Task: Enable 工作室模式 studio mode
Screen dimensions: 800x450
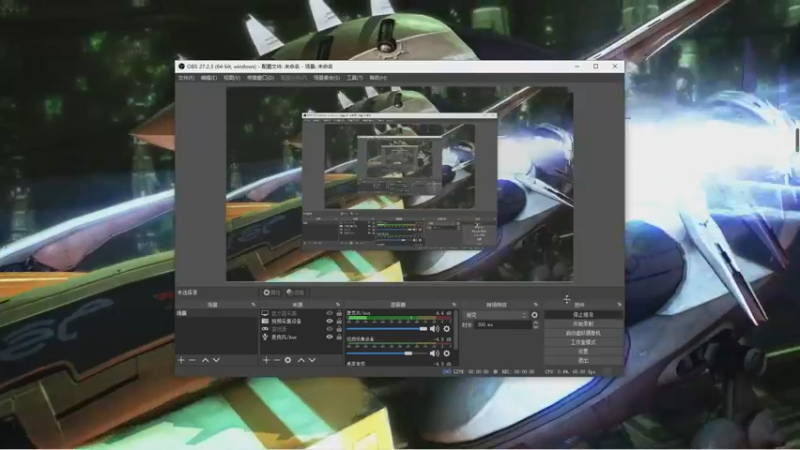Action: pos(583,342)
